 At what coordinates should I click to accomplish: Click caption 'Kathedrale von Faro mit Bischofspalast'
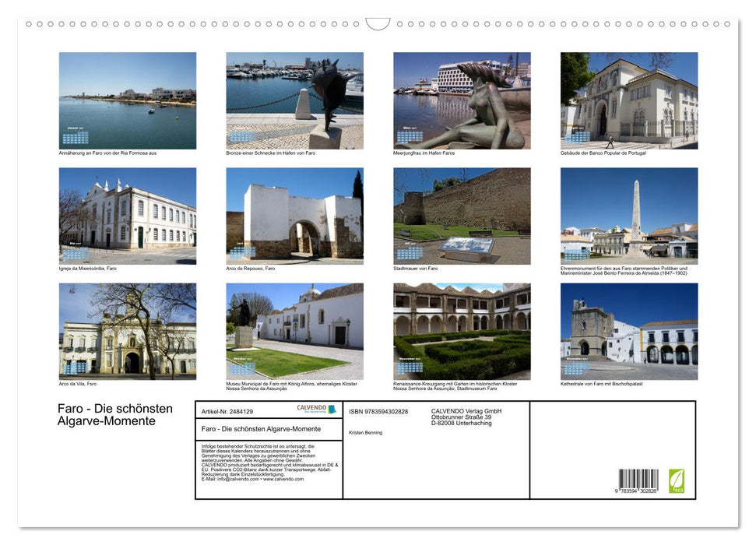[x=601, y=384]
